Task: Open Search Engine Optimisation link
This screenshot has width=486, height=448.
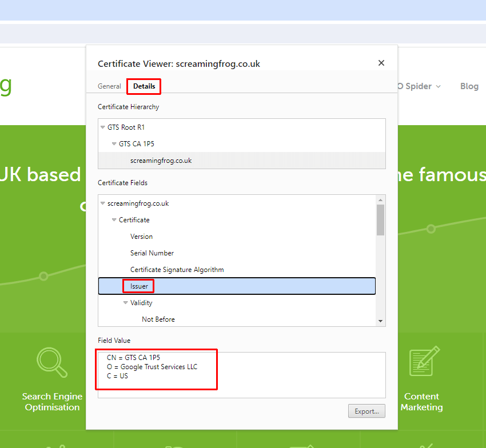Action: point(52,402)
